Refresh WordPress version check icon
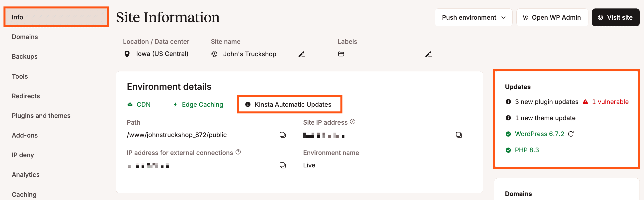Image resolution: width=644 pixels, height=200 pixels. point(571,134)
